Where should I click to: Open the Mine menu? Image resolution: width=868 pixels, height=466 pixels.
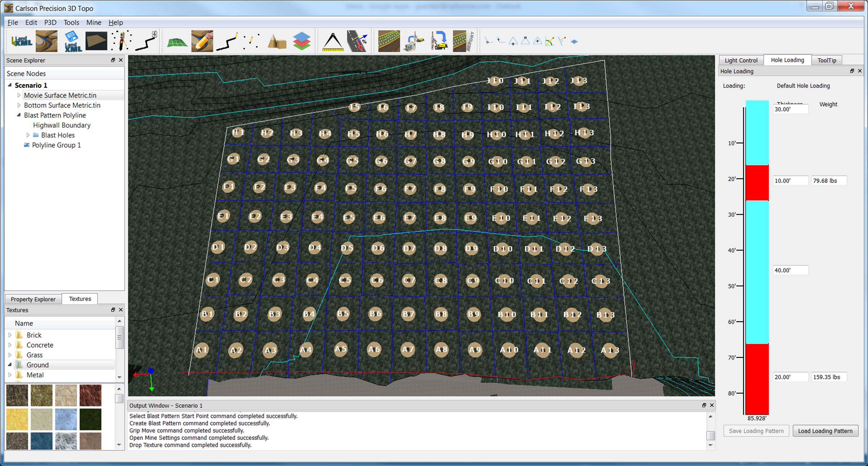pos(94,22)
